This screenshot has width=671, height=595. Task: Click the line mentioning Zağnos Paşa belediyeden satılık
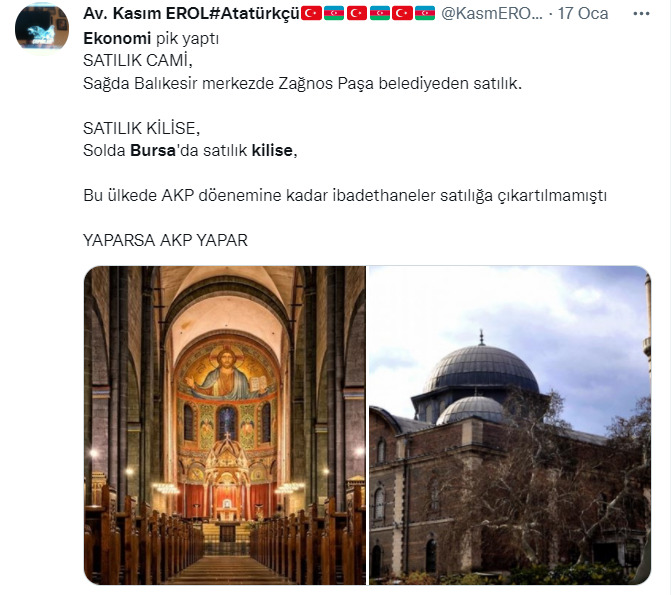[303, 83]
